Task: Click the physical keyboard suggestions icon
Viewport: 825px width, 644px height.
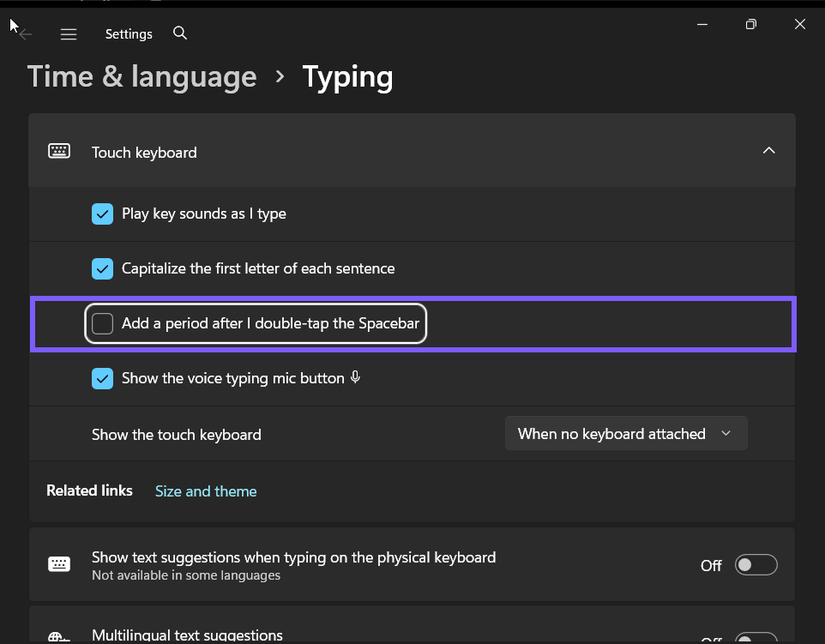Action: [59, 564]
